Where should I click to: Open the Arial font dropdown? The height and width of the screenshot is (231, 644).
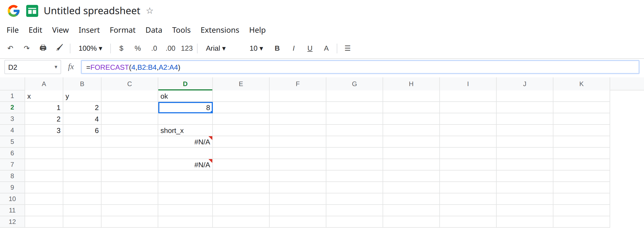coord(216,48)
